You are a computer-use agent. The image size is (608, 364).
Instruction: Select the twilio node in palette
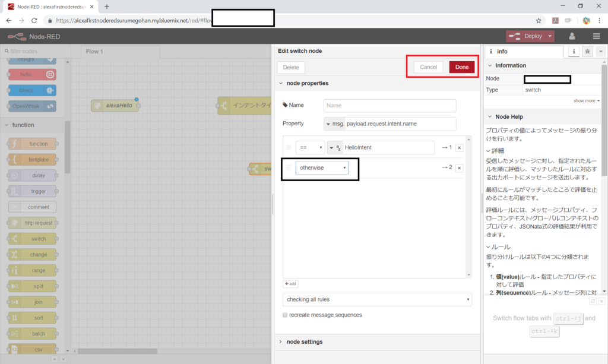pyautogui.click(x=32, y=74)
